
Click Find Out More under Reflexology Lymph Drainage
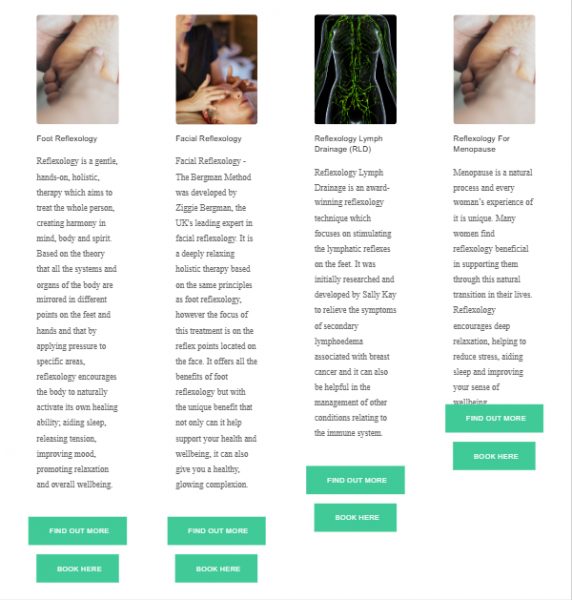pos(355,480)
